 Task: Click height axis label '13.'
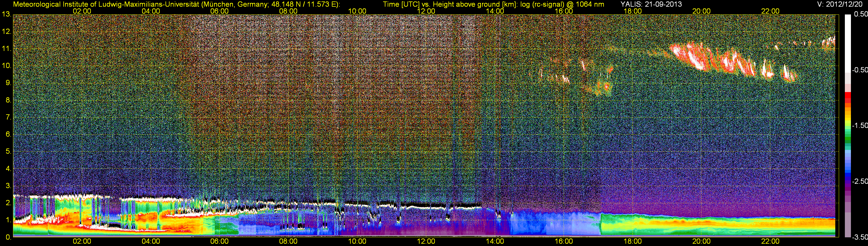coord(6,14)
